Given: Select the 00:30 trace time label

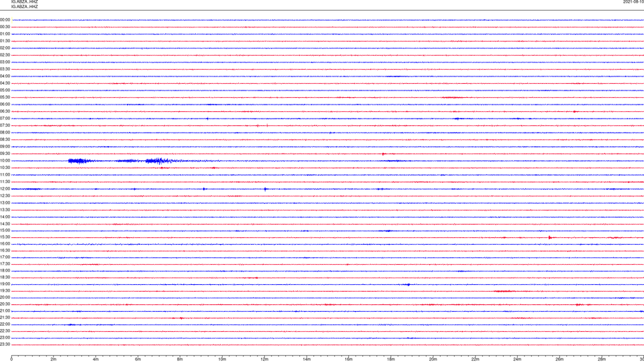Looking at the screenshot, I should pos(5,27).
